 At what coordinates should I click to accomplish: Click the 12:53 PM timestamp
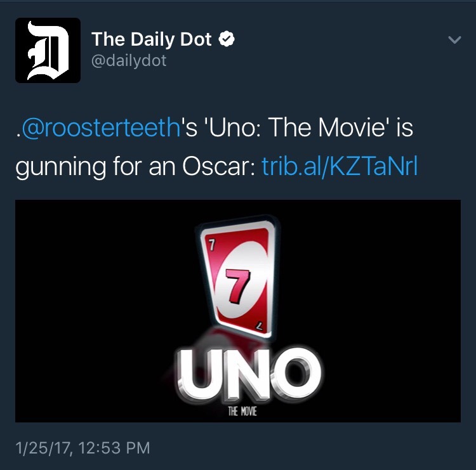pos(114,448)
